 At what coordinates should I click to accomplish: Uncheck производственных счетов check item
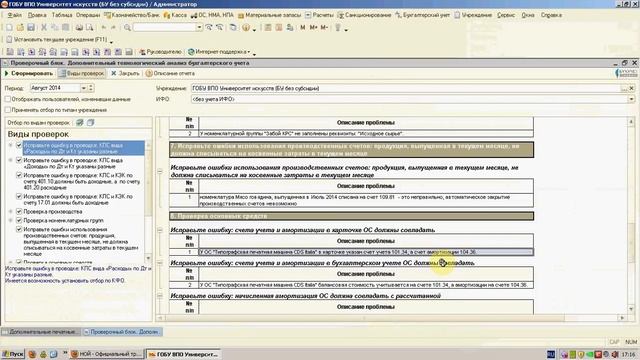point(19,229)
